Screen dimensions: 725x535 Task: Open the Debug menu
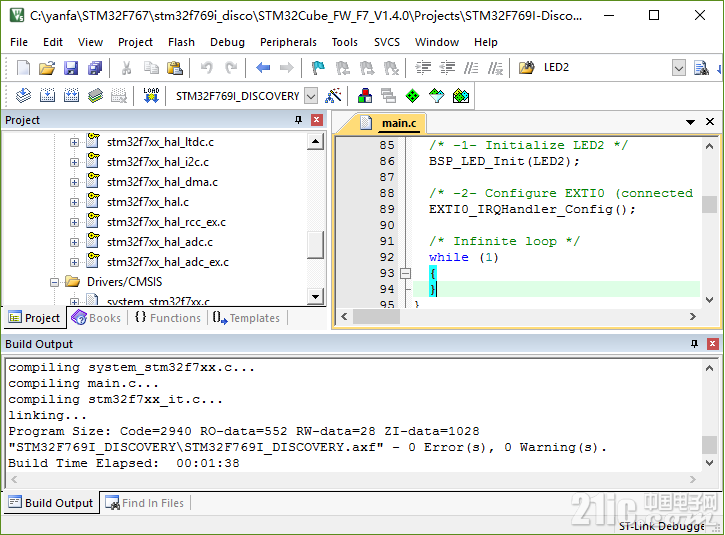click(x=227, y=42)
